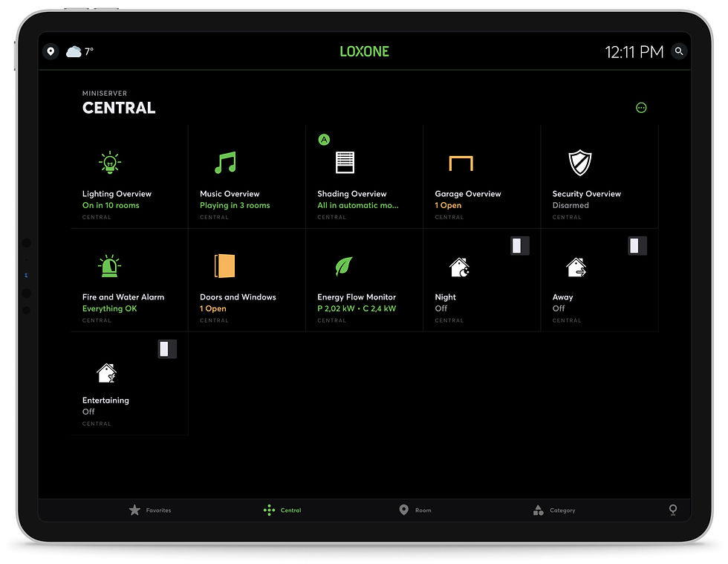This screenshot has width=728, height=564.
Task: Toggle the Entertaining mode switch
Action: pyautogui.click(x=167, y=349)
